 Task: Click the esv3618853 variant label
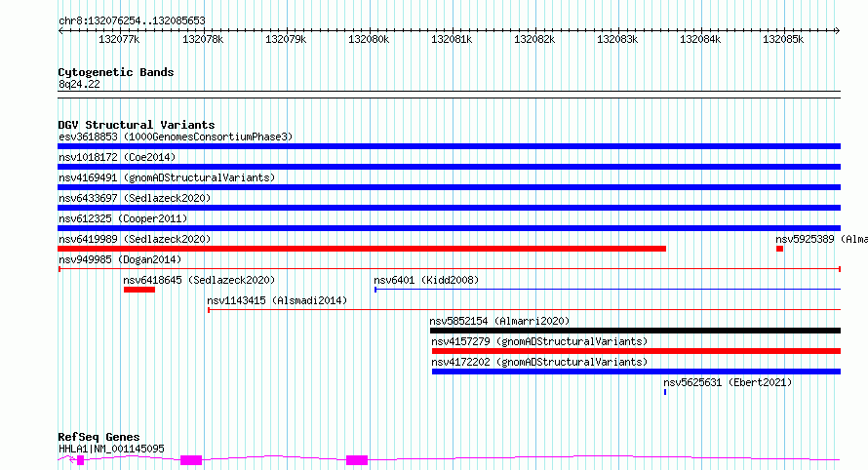[x=176, y=137]
